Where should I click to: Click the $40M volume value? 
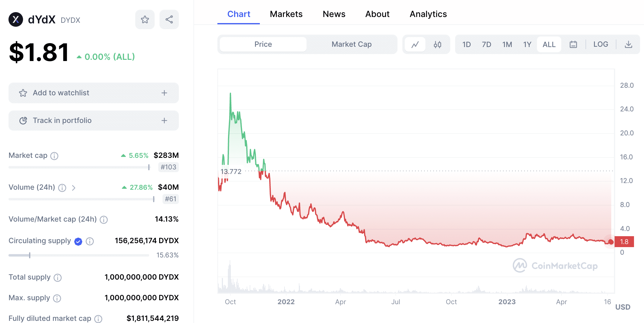click(168, 187)
